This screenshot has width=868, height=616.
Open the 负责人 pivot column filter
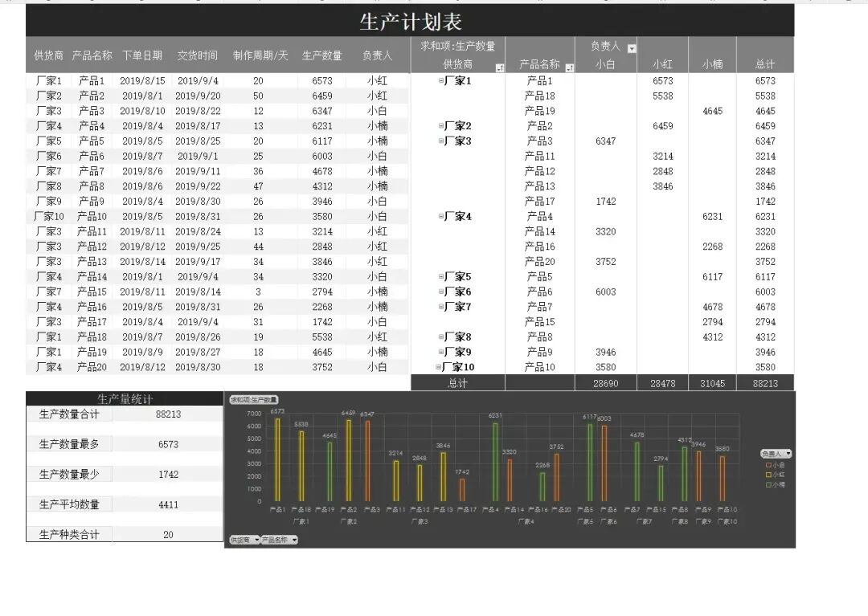(631, 49)
